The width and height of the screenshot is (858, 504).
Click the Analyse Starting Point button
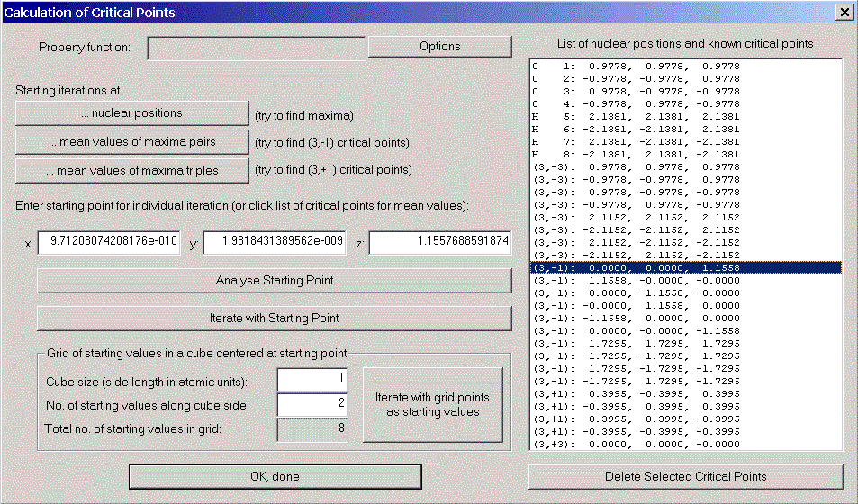point(274,280)
